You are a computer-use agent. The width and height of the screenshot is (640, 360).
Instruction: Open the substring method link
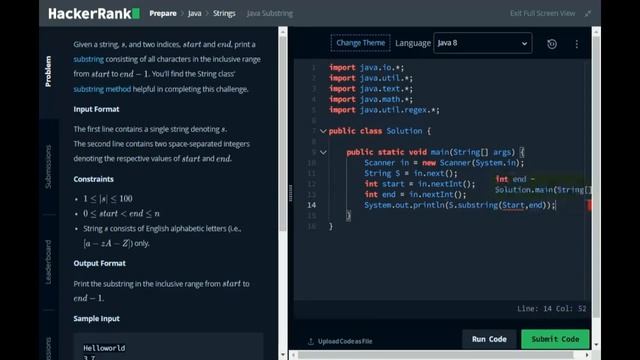tap(102, 89)
